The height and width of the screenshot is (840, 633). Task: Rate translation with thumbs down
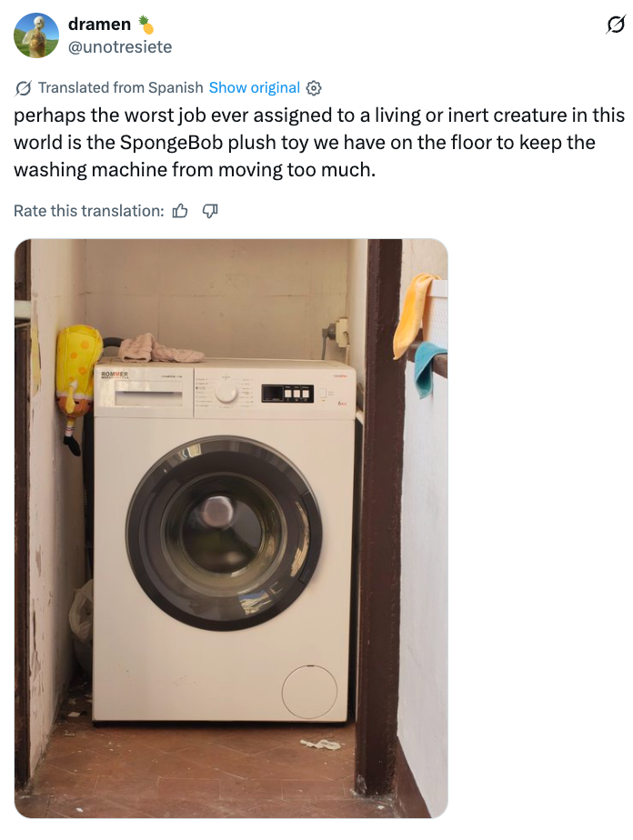[x=209, y=211]
